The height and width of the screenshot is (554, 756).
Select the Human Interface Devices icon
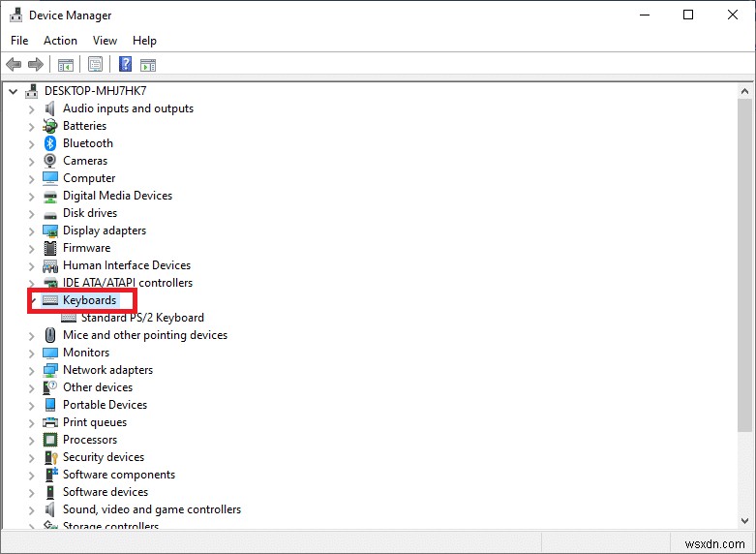50,265
